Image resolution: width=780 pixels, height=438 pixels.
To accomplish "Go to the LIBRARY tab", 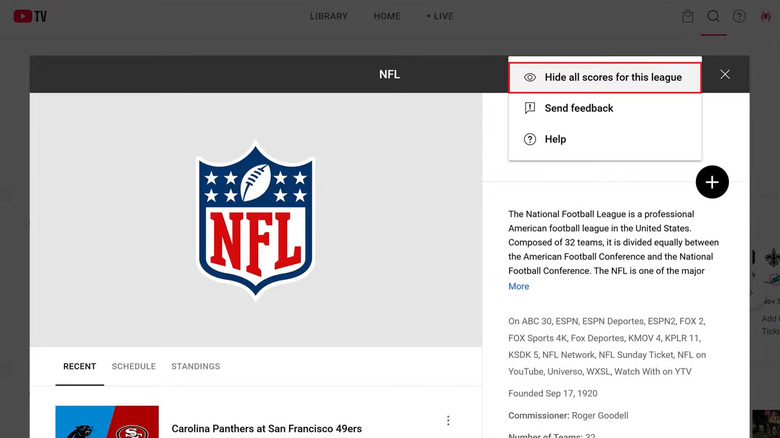I will [x=328, y=16].
